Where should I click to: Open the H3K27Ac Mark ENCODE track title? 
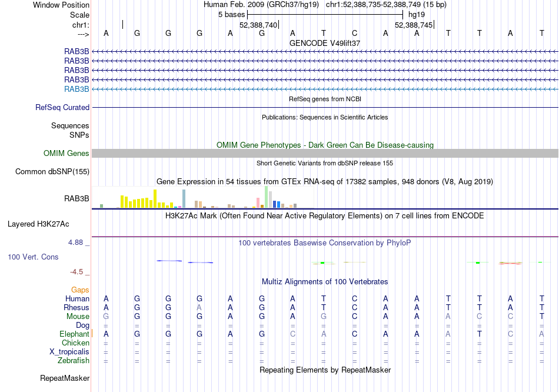325,216
